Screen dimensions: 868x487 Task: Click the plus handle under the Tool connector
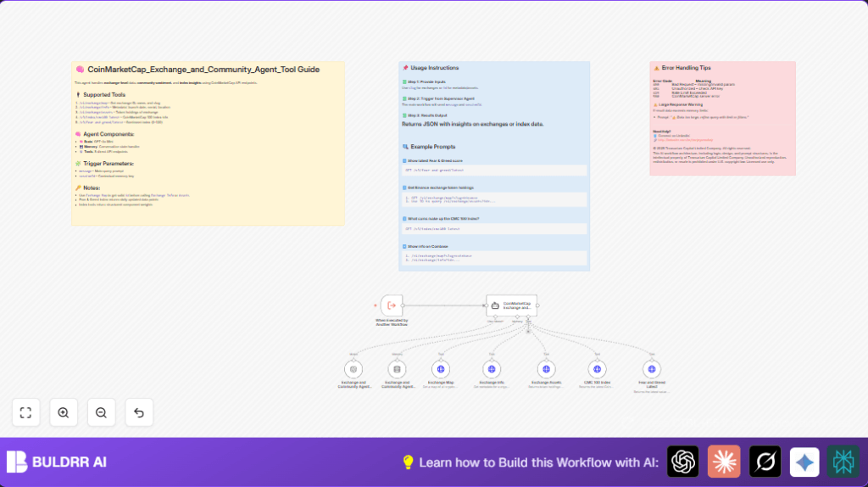pos(528,332)
